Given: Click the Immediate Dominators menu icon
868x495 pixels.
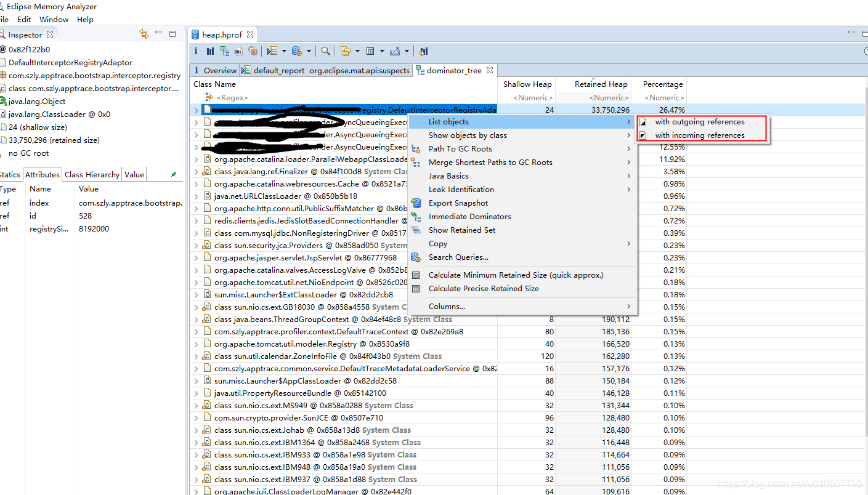Looking at the screenshot, I should 416,217.
